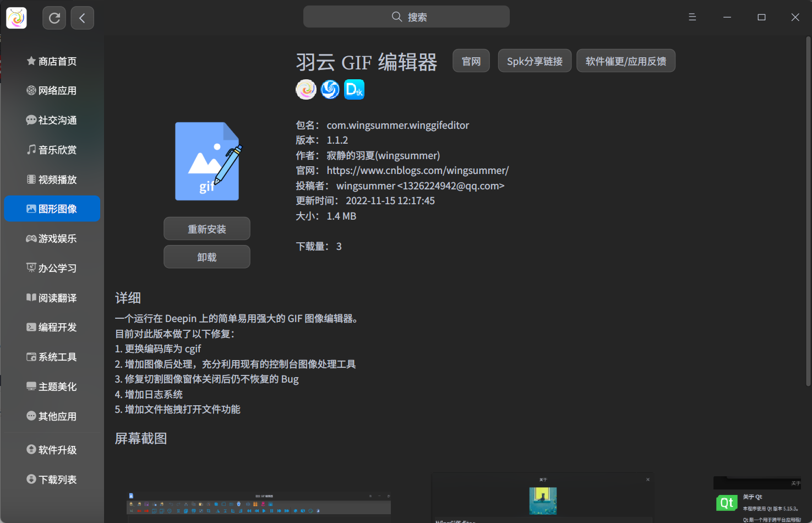
Task: Click the Spark Store logo icon
Action: (17, 18)
